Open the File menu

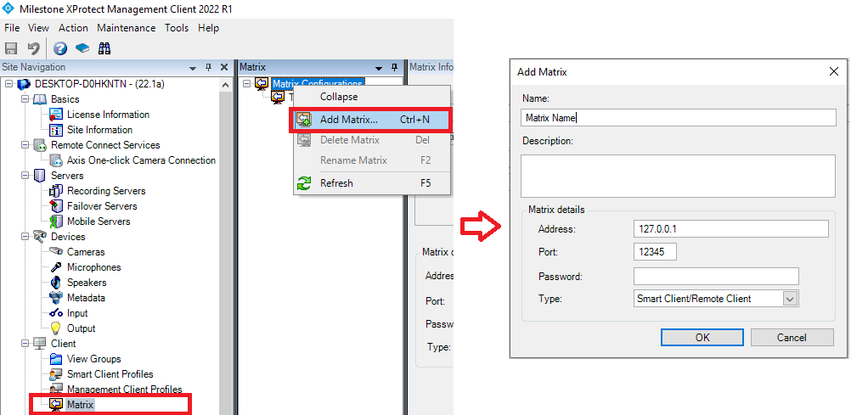coord(12,28)
